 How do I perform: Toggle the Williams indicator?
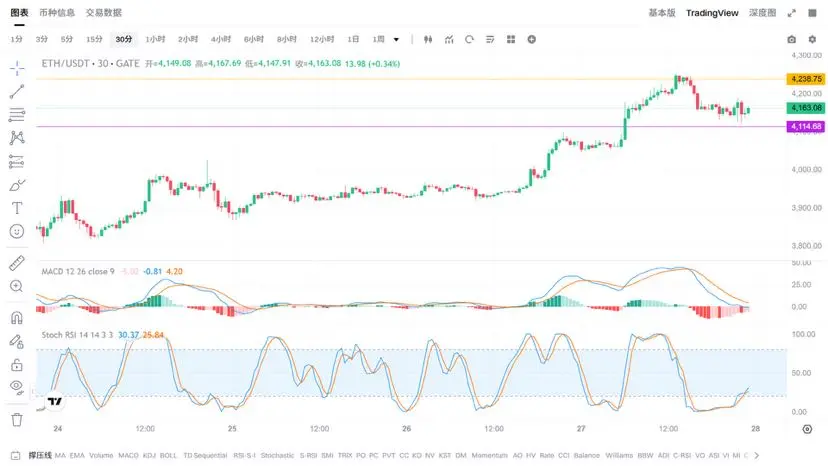click(619, 455)
